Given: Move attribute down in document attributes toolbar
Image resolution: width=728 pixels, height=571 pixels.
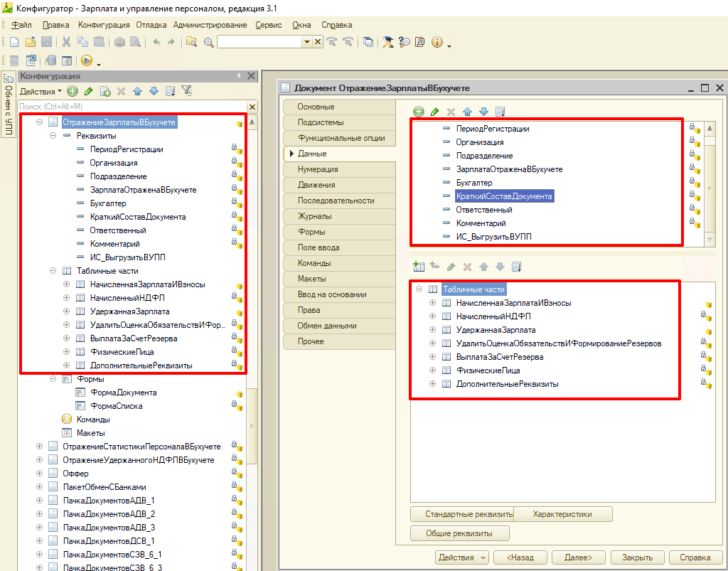Looking at the screenshot, I should (483, 112).
